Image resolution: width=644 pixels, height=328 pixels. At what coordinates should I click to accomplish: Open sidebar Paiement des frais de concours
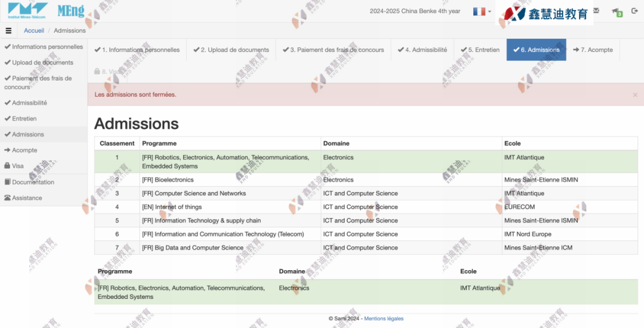(x=44, y=82)
